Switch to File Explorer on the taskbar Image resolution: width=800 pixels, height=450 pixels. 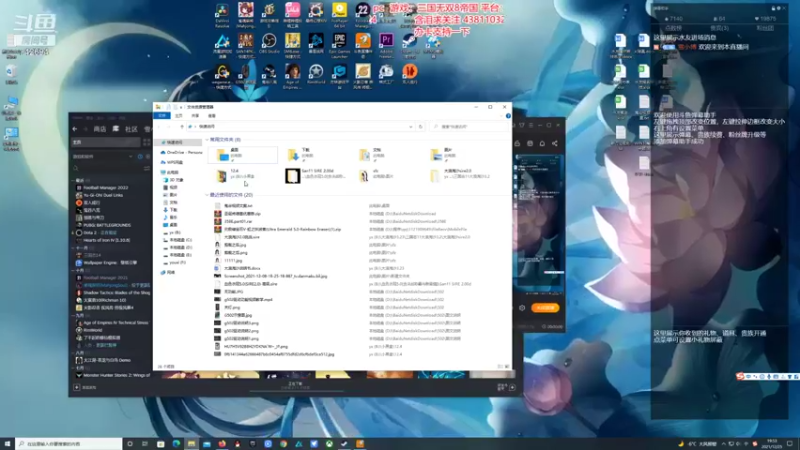[x=191, y=444]
